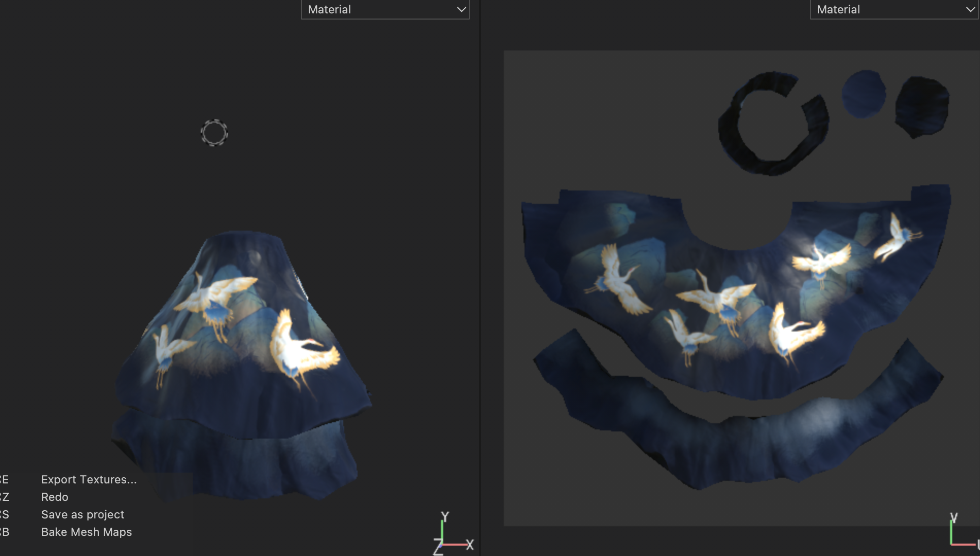
Task: Click the bottom ruffle layer of the 3D skirt
Action: (x=232, y=463)
